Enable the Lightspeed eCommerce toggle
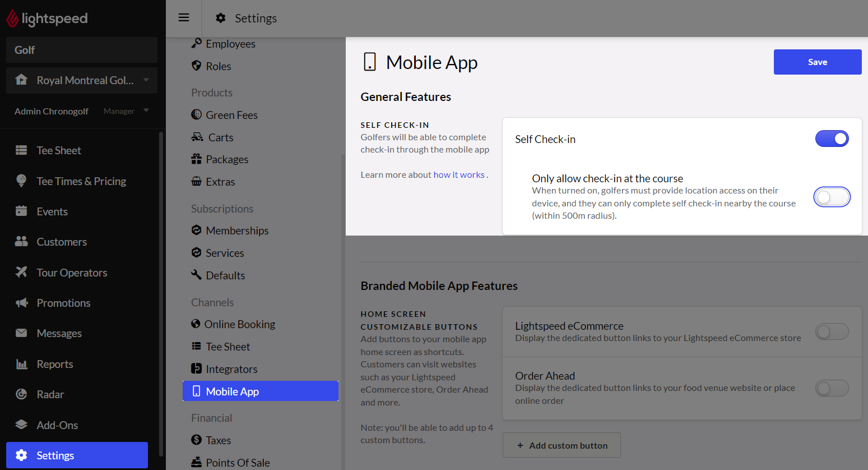Viewport: 868px width, 470px height. (832, 331)
